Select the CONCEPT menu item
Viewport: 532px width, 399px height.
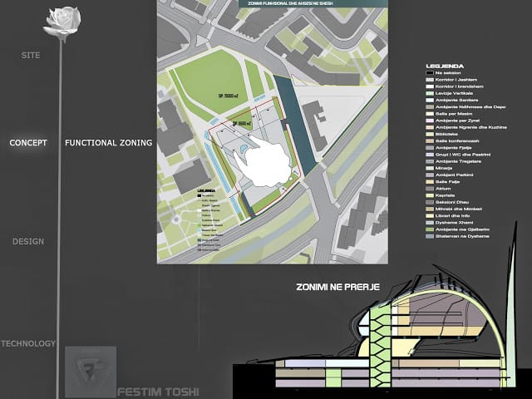(28, 143)
